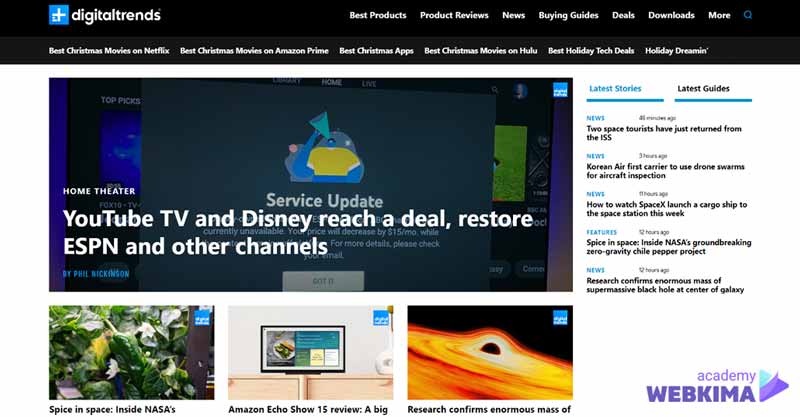Image resolution: width=800 pixels, height=417 pixels.
Task: Open sidebar supermassive black hole story
Action: [x=665, y=285]
